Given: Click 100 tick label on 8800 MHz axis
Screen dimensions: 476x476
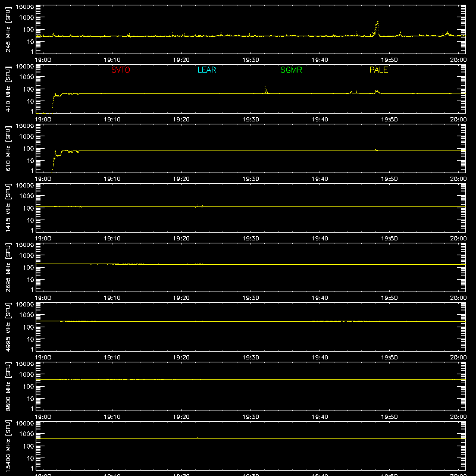Looking at the screenshot, I should coord(29,387).
